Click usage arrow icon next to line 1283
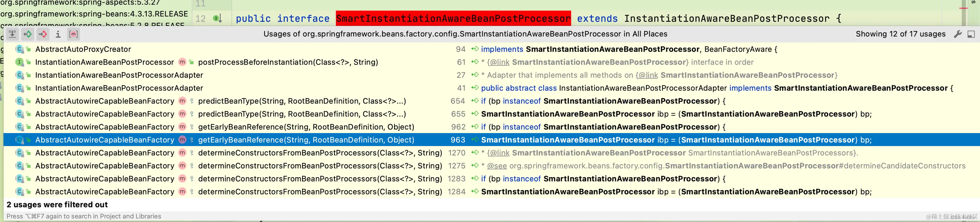Image resolution: width=980 pixels, height=222 pixels. (475, 178)
